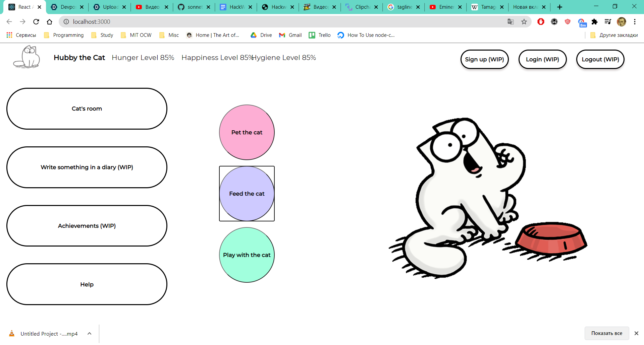Open the media control playlist icon
Viewport: 644px width, 345px height.
(x=608, y=22)
